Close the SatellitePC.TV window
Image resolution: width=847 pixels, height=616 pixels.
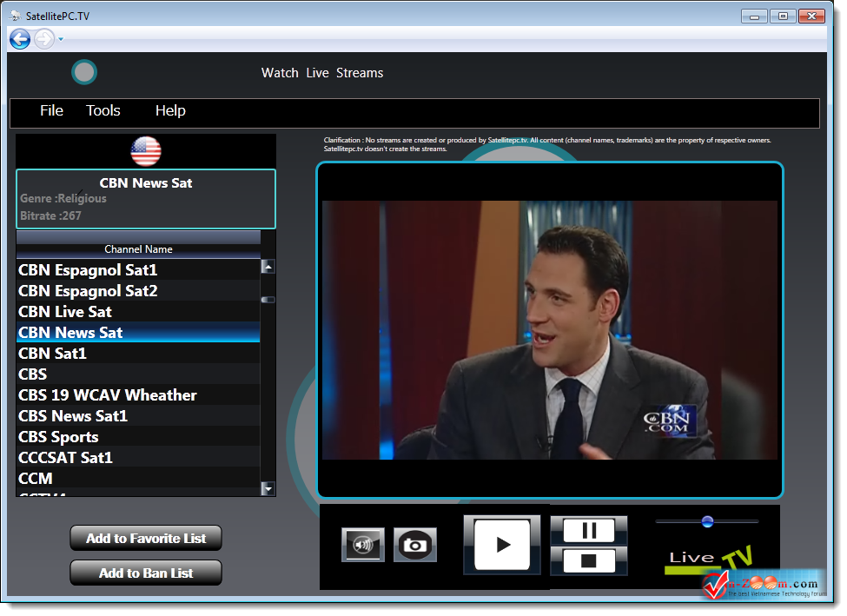click(811, 17)
